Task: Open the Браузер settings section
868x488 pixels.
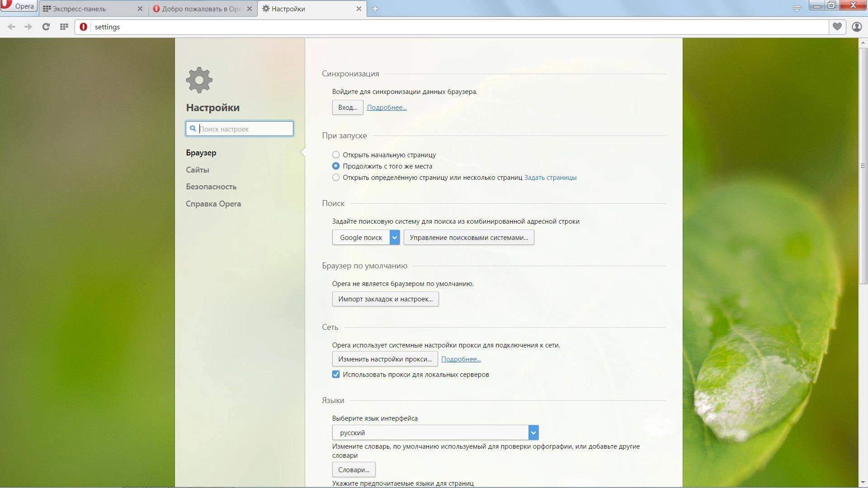Action: tap(201, 153)
